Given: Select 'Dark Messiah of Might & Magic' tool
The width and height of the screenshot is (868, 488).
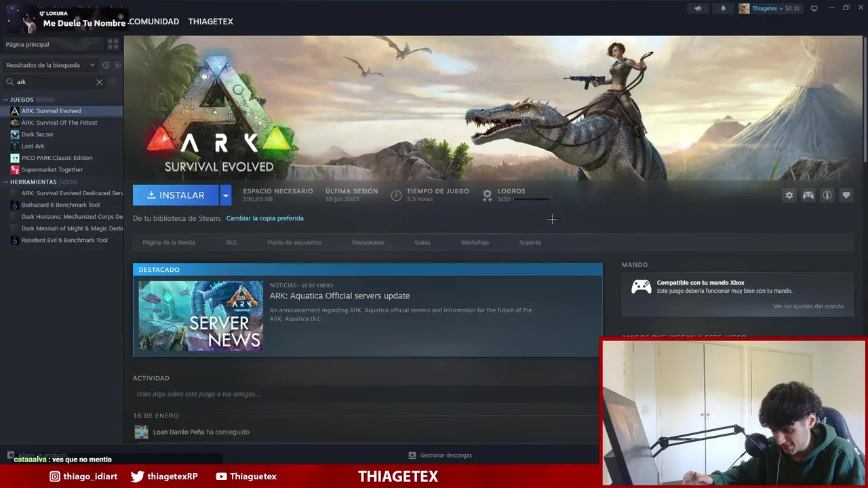Looking at the screenshot, I should tap(72, 228).
